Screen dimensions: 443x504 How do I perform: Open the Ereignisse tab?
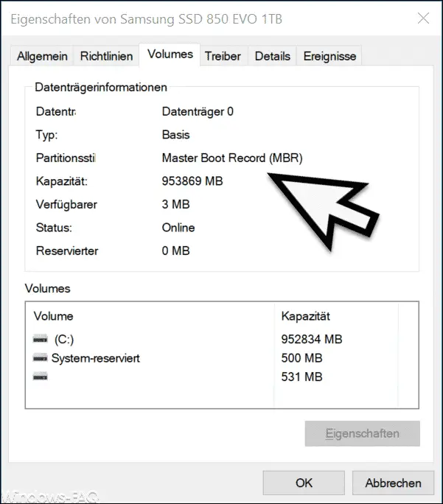click(329, 56)
